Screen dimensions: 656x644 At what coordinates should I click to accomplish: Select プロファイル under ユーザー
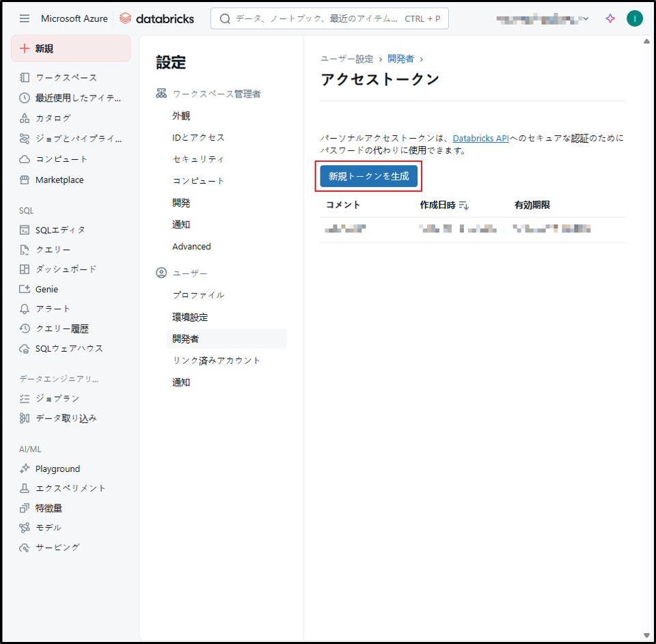(198, 295)
